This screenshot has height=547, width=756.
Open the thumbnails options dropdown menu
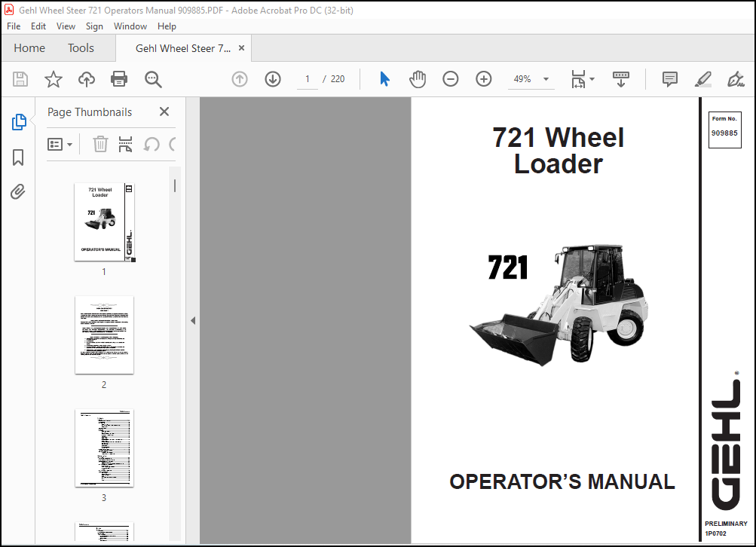coord(60,144)
